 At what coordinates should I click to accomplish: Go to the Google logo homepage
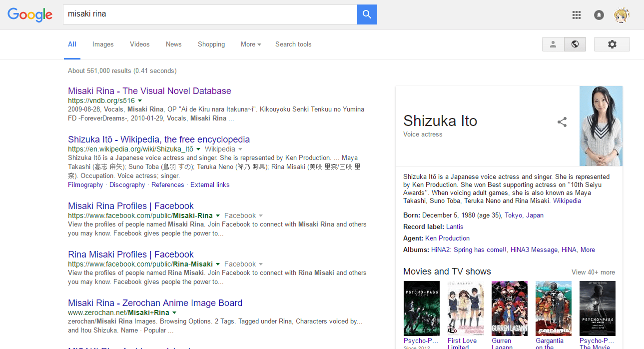30,15
